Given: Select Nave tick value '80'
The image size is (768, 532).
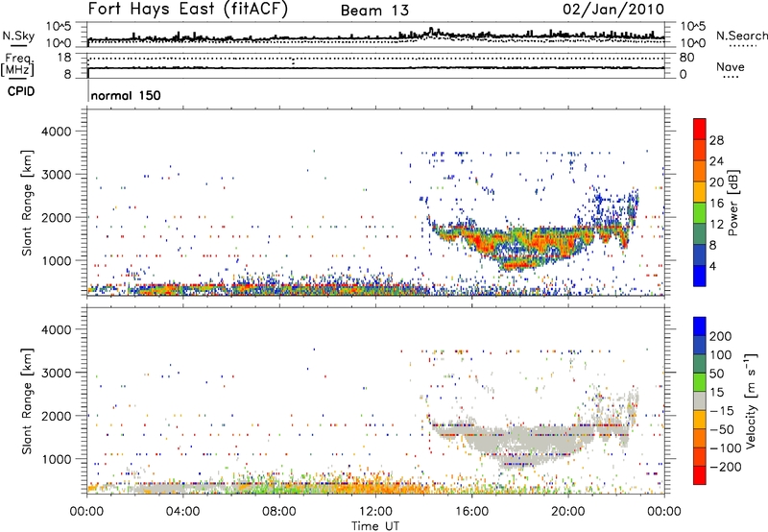Looking at the screenshot, I should click(x=687, y=58).
